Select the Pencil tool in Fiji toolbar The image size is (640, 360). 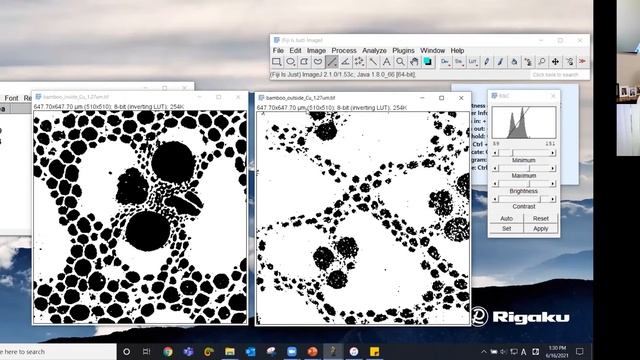coord(487,62)
